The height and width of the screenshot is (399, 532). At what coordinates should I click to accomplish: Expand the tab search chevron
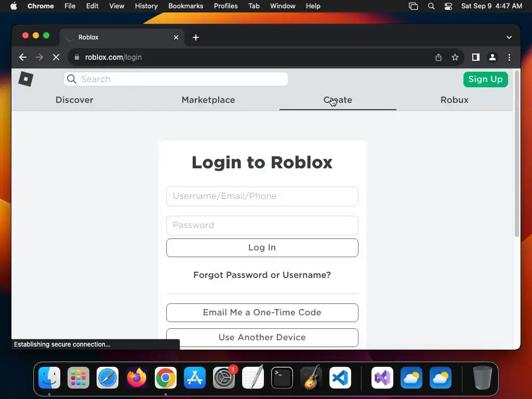509,37
